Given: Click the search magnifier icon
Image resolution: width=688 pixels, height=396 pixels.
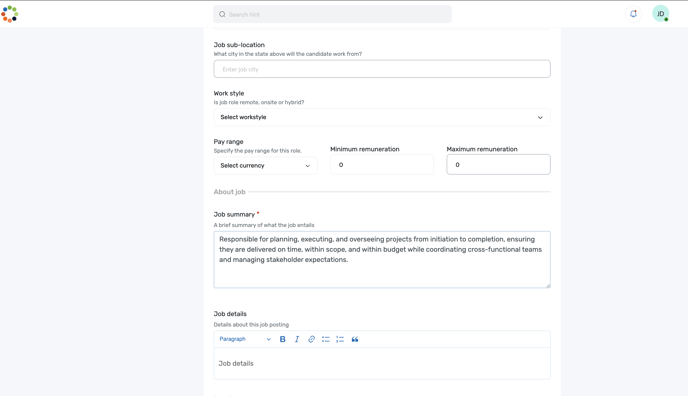Looking at the screenshot, I should point(222,14).
